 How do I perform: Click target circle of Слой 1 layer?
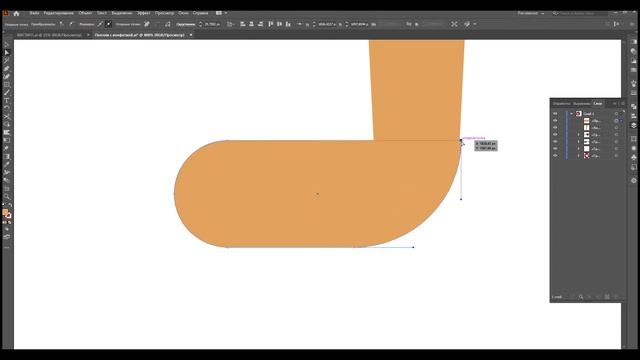coord(616,113)
